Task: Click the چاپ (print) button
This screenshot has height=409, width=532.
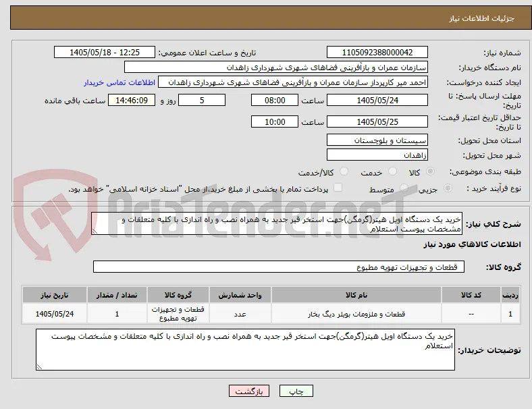Action: pos(296,391)
